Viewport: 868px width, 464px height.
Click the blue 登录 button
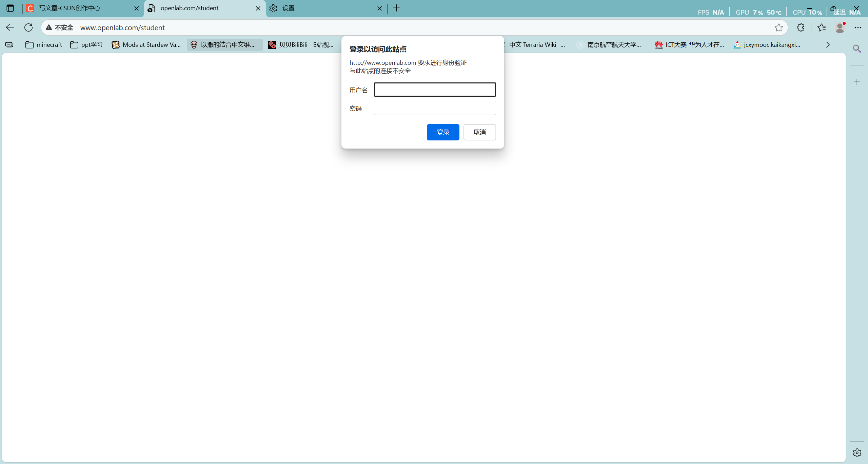443,132
